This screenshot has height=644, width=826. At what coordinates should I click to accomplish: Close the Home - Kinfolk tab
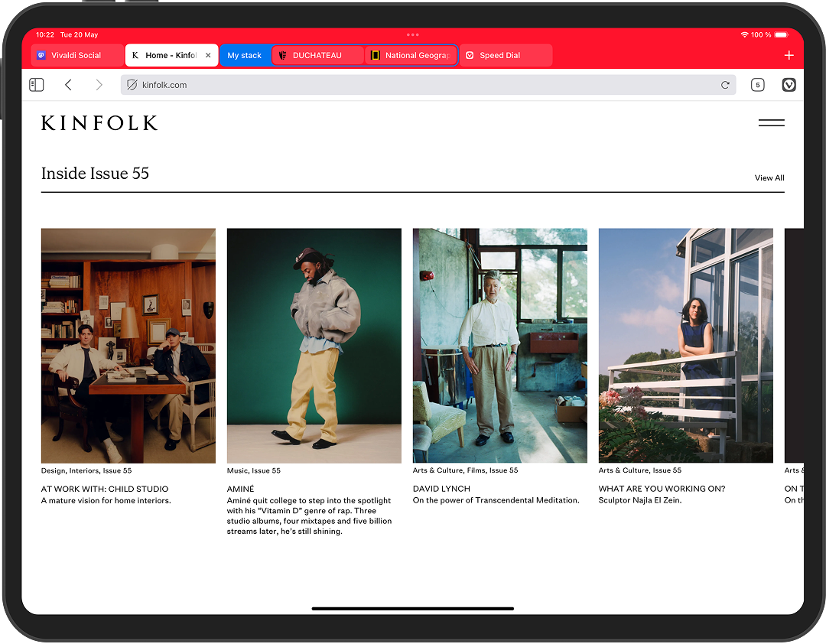point(207,54)
